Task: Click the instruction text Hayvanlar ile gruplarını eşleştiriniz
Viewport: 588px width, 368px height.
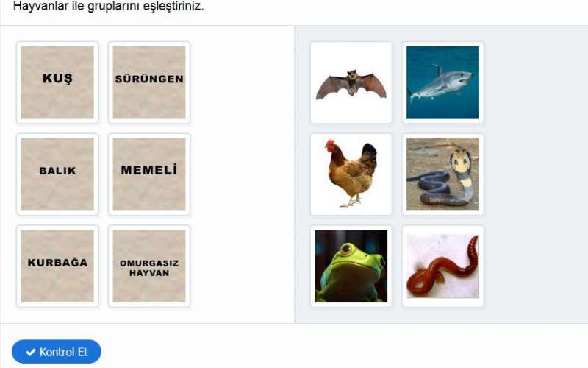Action: 109,6
